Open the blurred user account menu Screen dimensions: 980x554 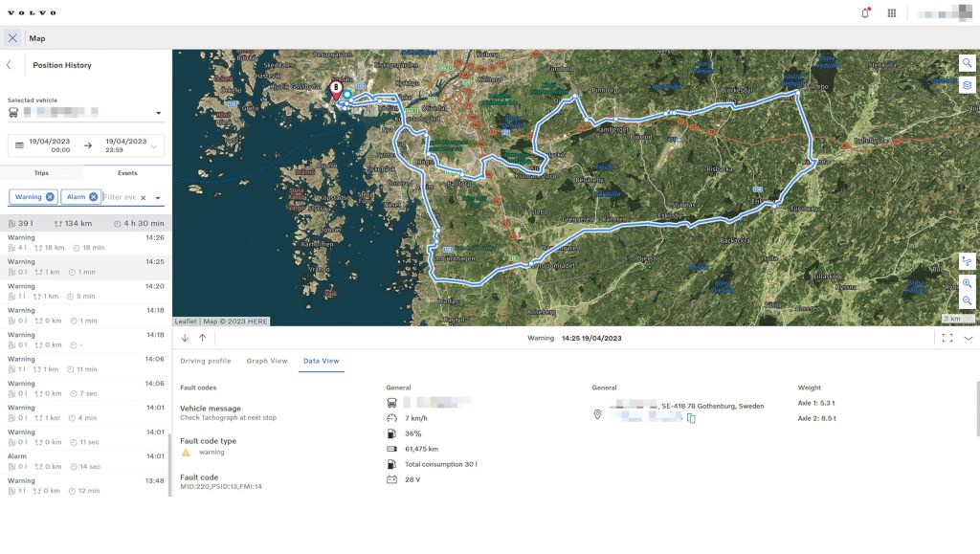(x=945, y=13)
